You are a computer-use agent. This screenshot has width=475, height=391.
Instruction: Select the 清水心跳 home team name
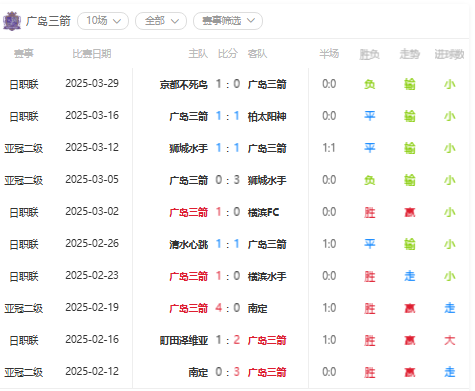[188, 244]
